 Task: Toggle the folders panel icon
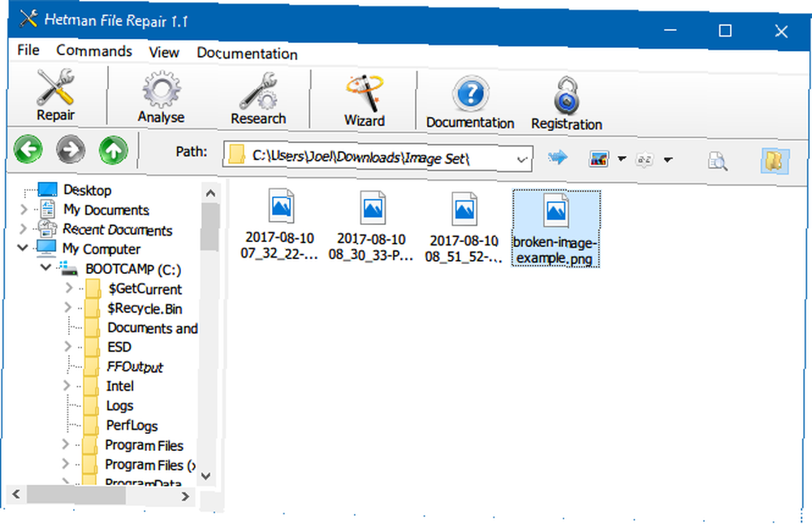(x=775, y=161)
